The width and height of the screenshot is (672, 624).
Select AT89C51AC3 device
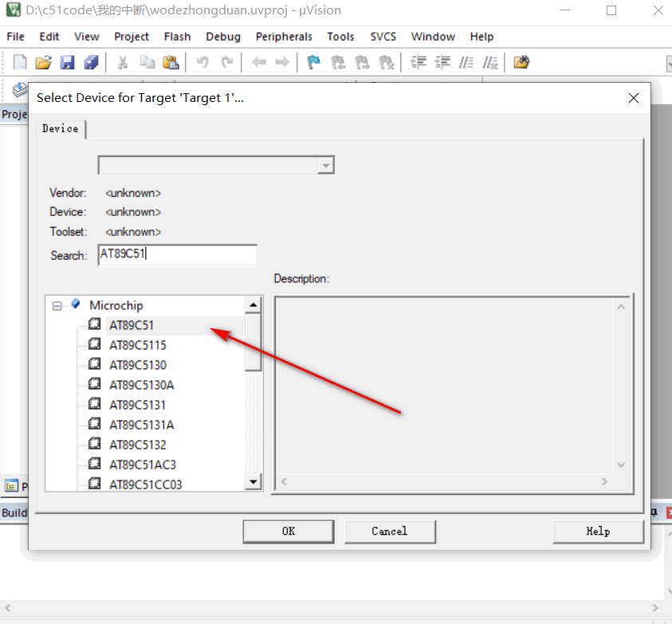point(143,465)
